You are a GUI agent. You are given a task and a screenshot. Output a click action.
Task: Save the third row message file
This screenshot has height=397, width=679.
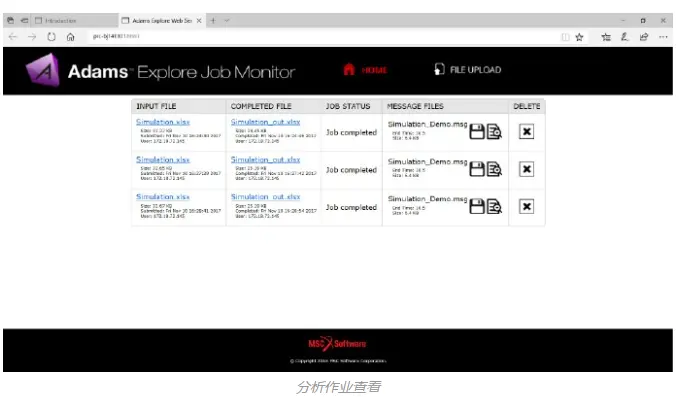click(x=477, y=207)
